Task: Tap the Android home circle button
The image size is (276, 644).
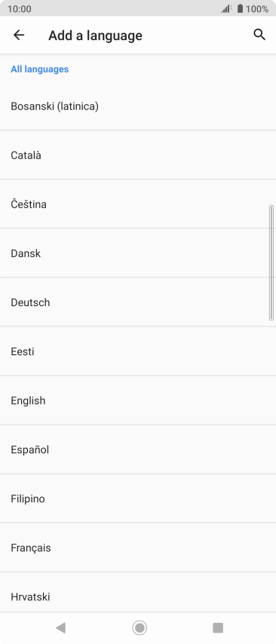Action: (140, 627)
